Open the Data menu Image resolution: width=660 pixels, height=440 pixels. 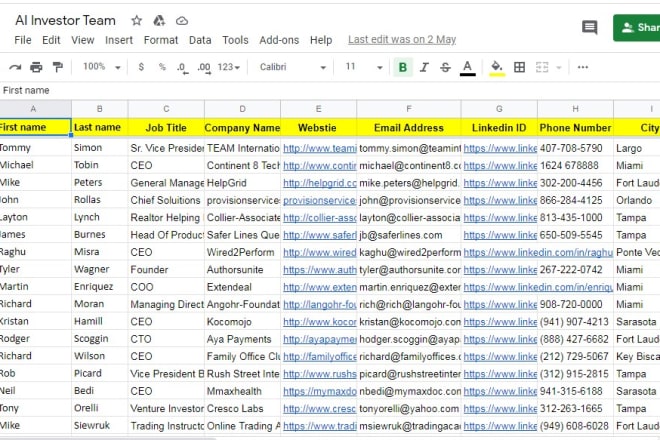pos(200,40)
